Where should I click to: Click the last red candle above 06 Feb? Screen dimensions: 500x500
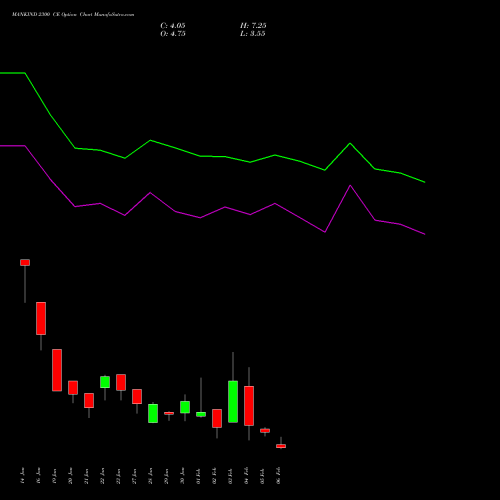[281, 446]
